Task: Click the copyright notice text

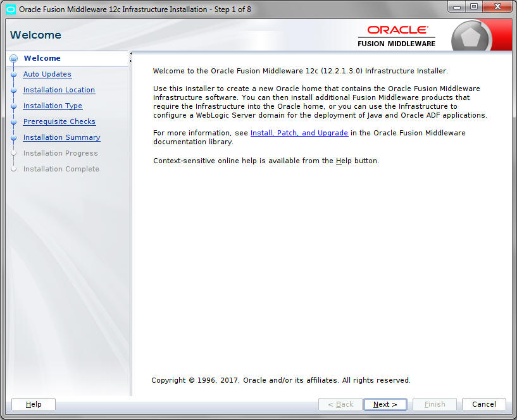Action: [x=281, y=380]
